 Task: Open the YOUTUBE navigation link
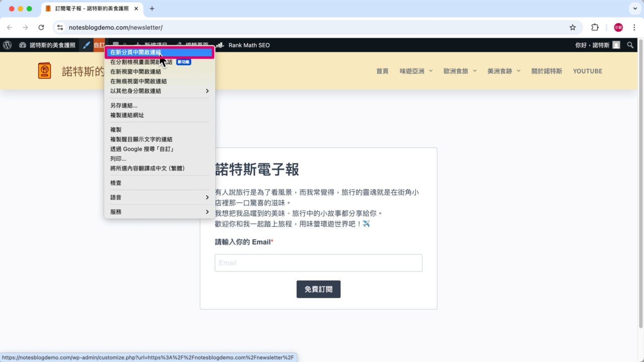click(587, 71)
